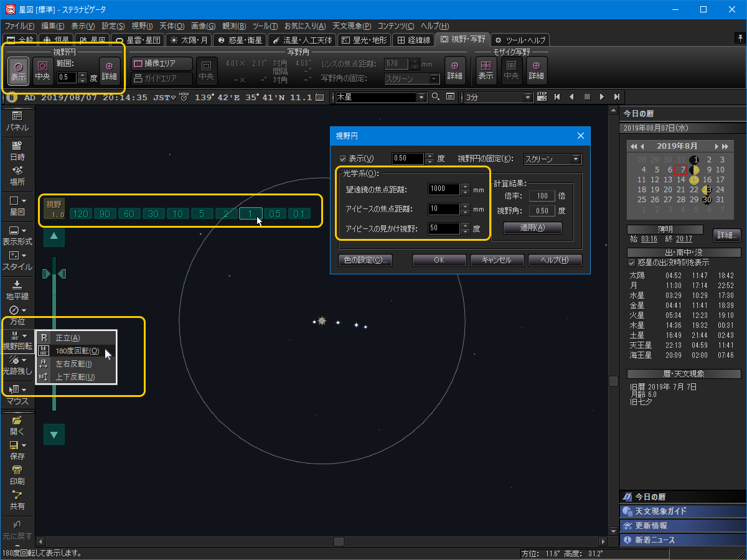The width and height of the screenshot is (747, 560).
Task: Open 視野円の固定 スクリーン dropdown
Action: tap(552, 159)
